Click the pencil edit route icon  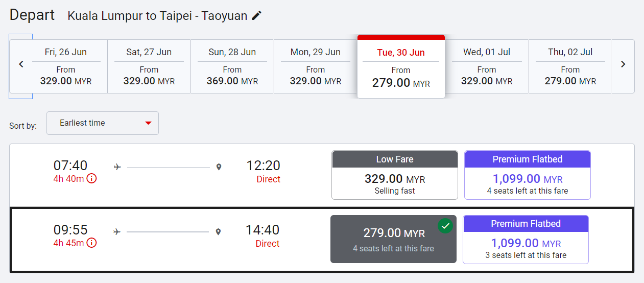256,16
